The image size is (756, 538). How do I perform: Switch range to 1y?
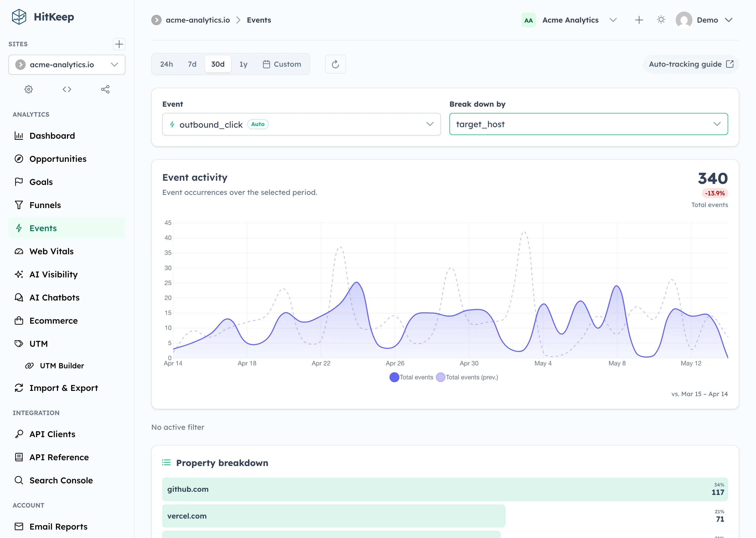tap(243, 64)
